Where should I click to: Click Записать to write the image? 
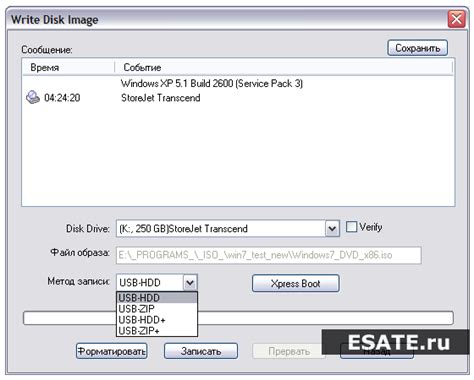201,351
